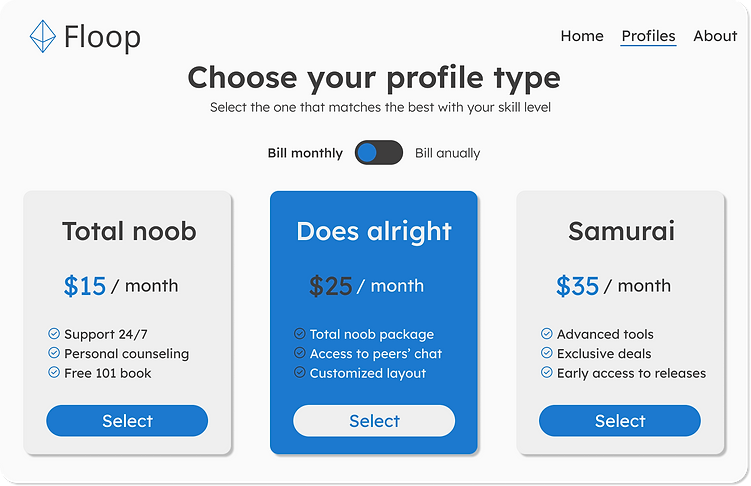Viewport: 751px width, 486px height.
Task: Click the checkmark icon beside Support 24/7
Action: click(x=54, y=334)
